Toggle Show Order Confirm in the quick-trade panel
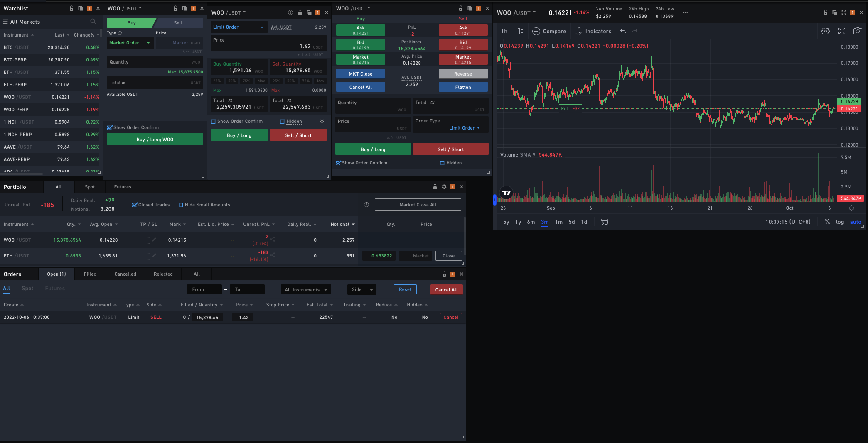 point(338,163)
